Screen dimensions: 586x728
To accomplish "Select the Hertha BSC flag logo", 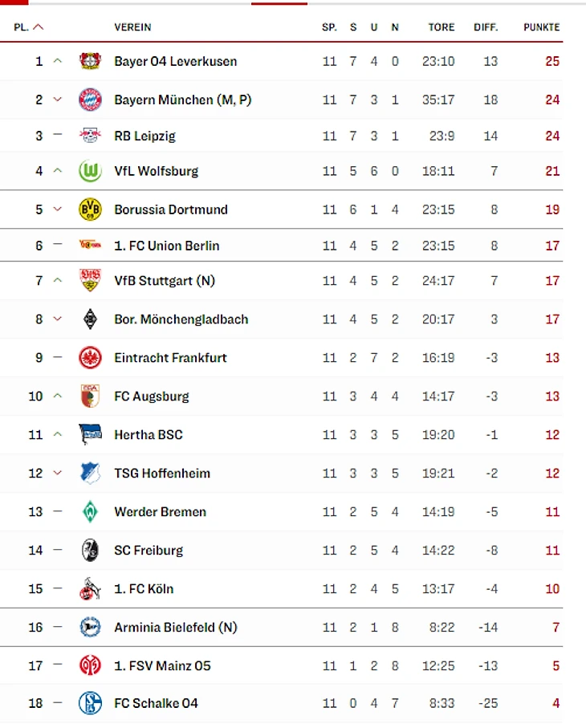I will click(90, 434).
